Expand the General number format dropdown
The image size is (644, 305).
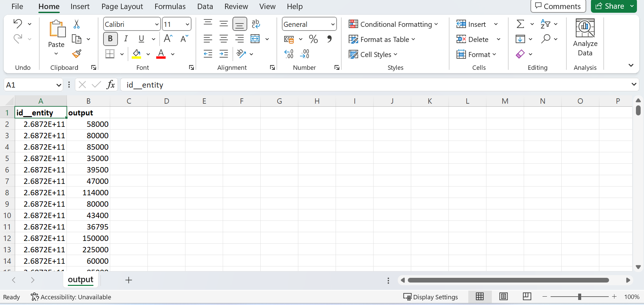pos(333,24)
